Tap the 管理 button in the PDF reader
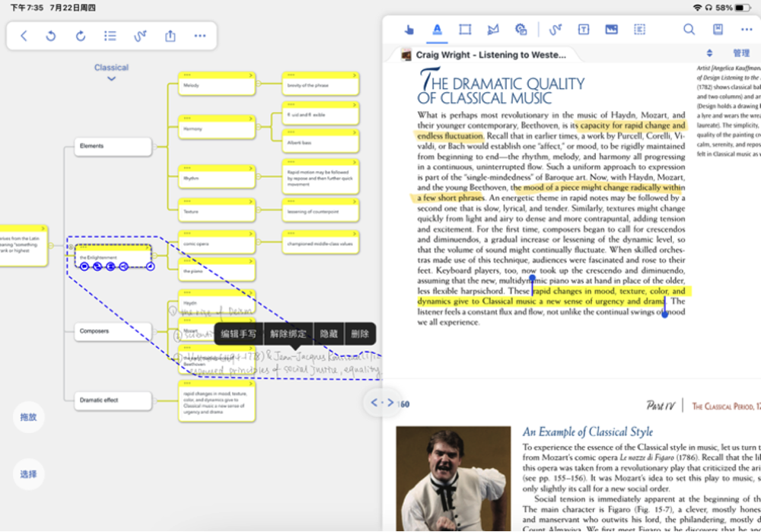This screenshot has height=532, width=761. coord(743,52)
